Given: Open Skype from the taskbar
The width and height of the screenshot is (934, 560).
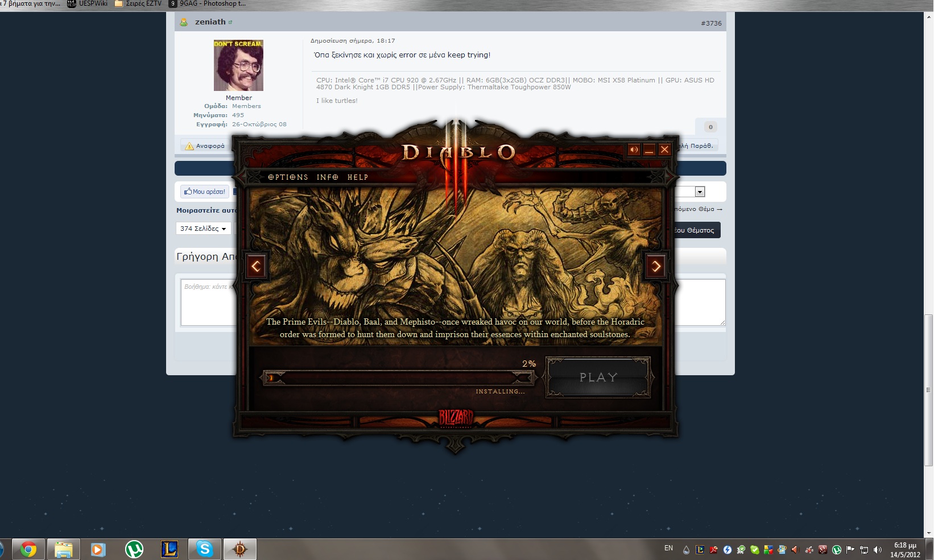Looking at the screenshot, I should click(x=204, y=549).
